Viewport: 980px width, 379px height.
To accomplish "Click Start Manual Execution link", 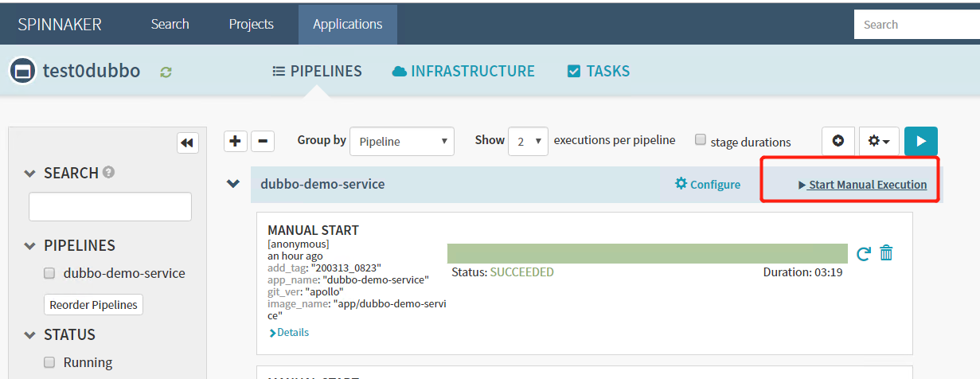I will coord(863,185).
